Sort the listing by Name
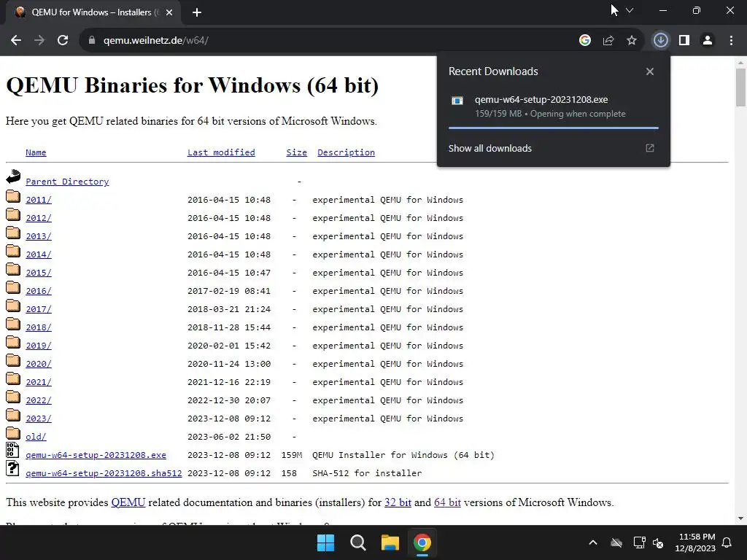This screenshot has height=560, width=747. point(36,152)
